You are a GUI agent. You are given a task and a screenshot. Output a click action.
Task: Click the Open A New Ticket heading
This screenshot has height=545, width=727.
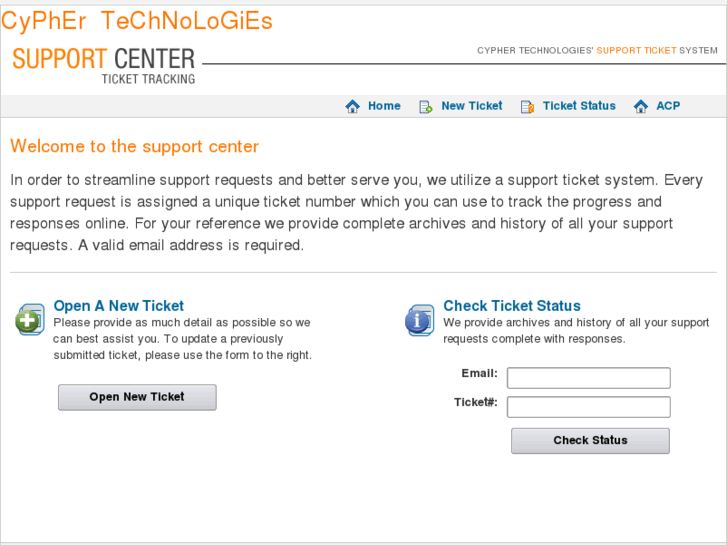[x=119, y=306]
